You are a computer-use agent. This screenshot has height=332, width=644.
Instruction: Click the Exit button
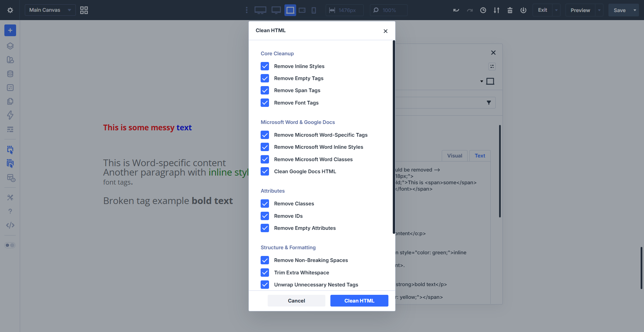tap(542, 10)
